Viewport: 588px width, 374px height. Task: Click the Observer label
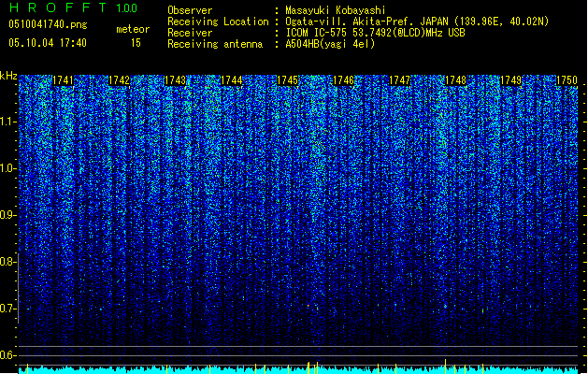tap(190, 10)
